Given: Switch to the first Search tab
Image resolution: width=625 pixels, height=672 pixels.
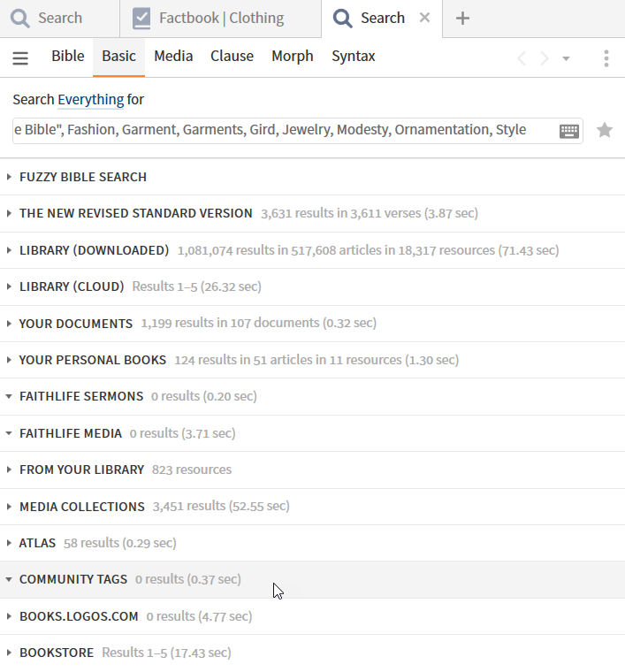Looking at the screenshot, I should [59, 19].
